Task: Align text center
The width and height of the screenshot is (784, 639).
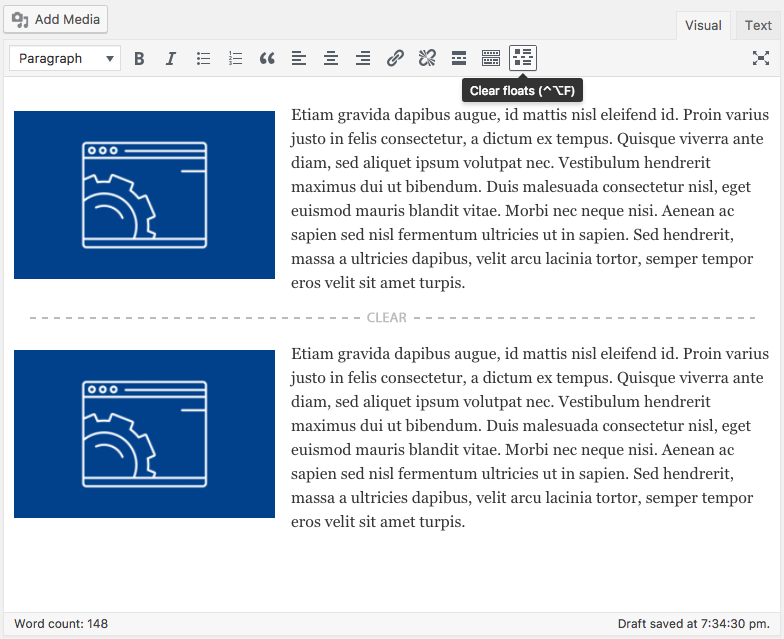Action: coord(331,58)
